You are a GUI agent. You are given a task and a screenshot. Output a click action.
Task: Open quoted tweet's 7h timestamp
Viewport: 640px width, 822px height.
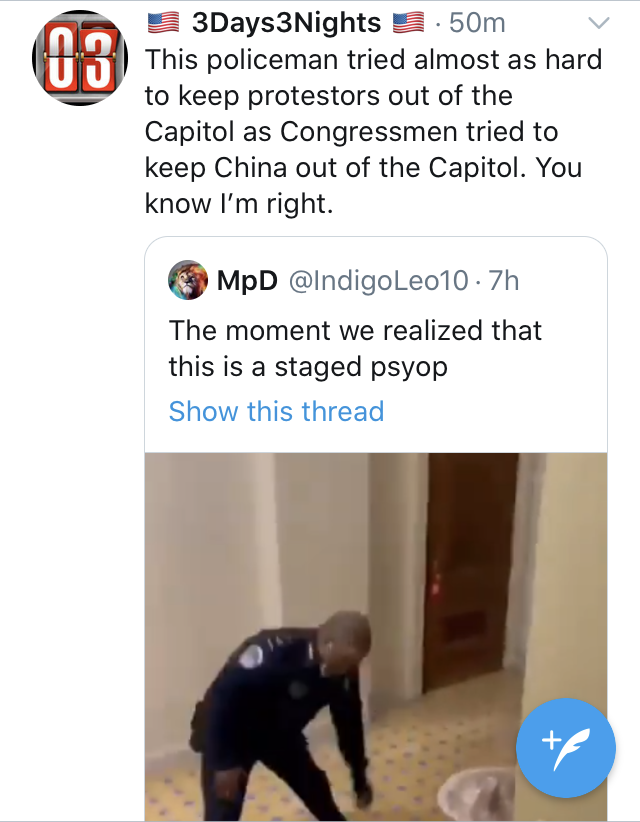[x=504, y=280]
